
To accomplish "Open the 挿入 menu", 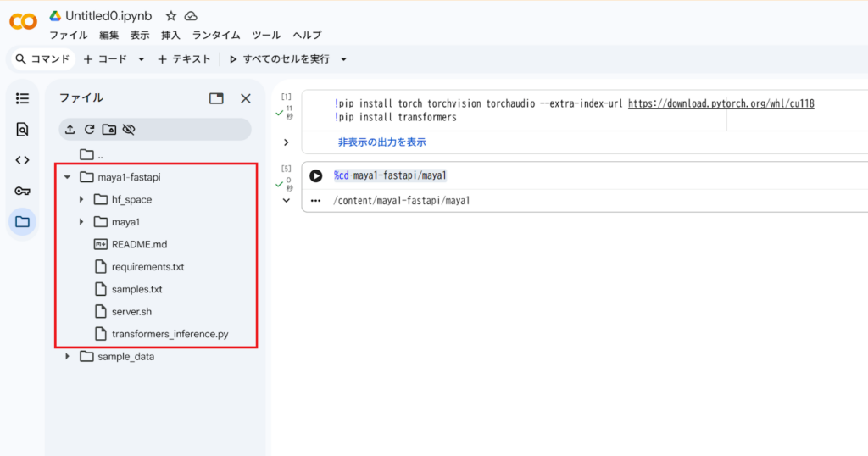I will (170, 35).
